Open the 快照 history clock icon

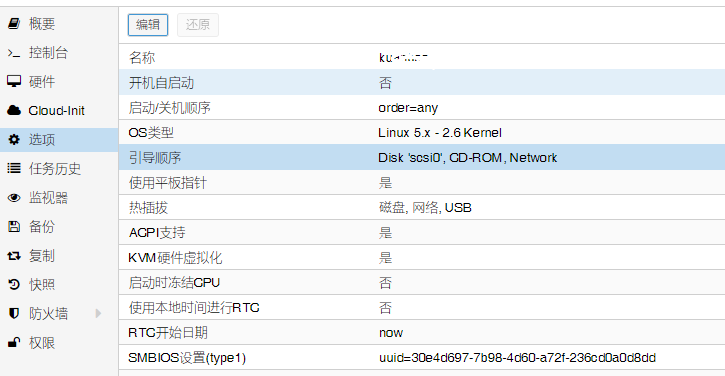tap(14, 284)
